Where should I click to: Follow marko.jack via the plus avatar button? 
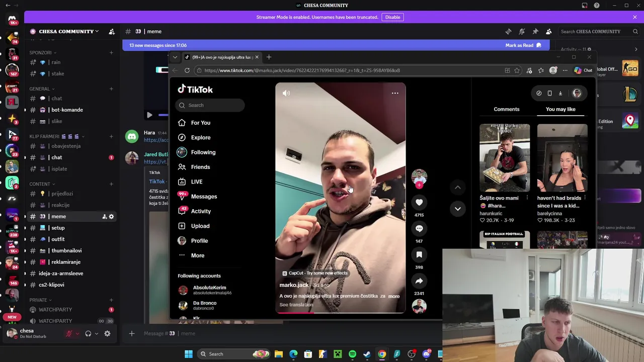(419, 185)
